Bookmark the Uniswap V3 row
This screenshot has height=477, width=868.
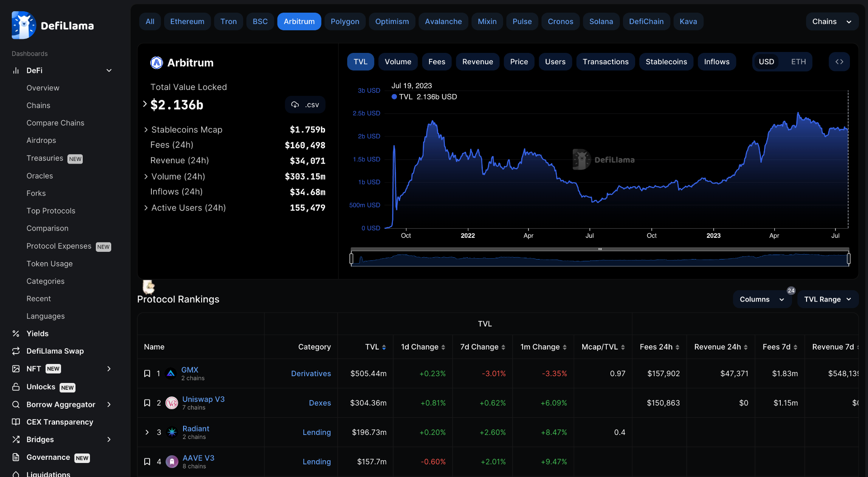[147, 403]
